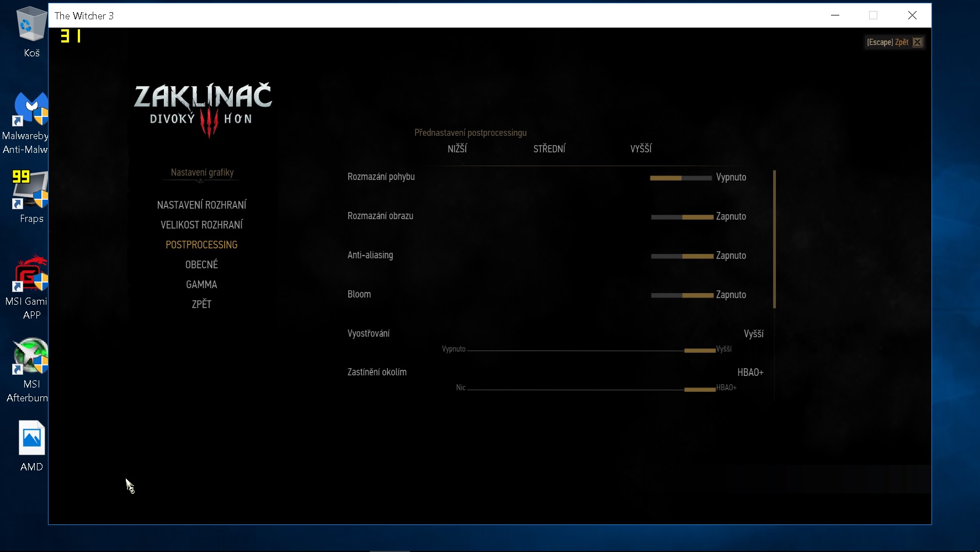Image resolution: width=980 pixels, height=552 pixels.
Task: Click the Bloom setting label
Action: pos(359,294)
